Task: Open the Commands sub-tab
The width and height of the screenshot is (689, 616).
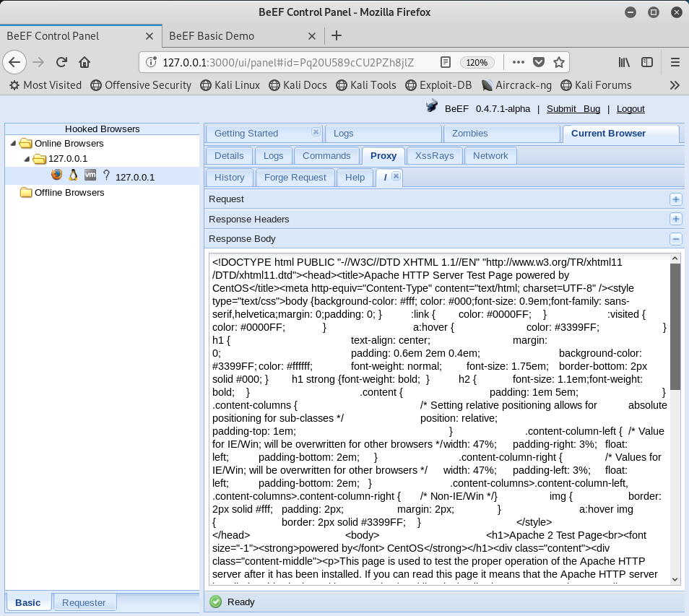Action: click(x=326, y=155)
